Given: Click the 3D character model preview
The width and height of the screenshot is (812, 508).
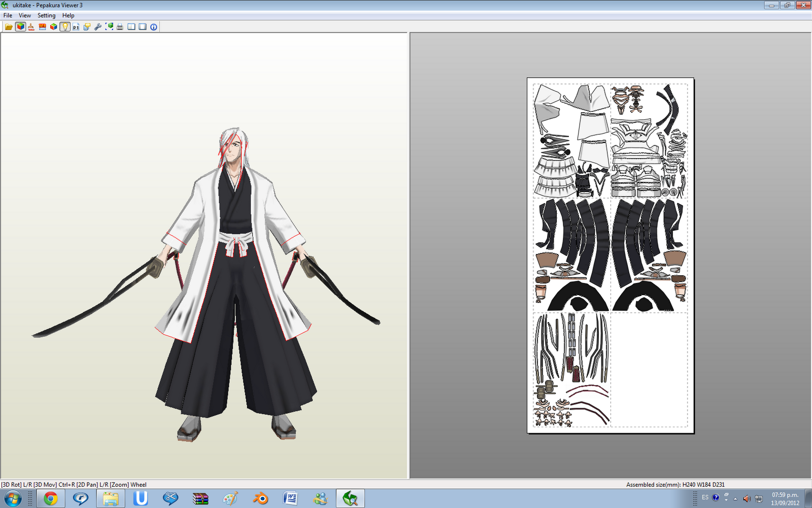Looking at the screenshot, I should pyautogui.click(x=206, y=284).
